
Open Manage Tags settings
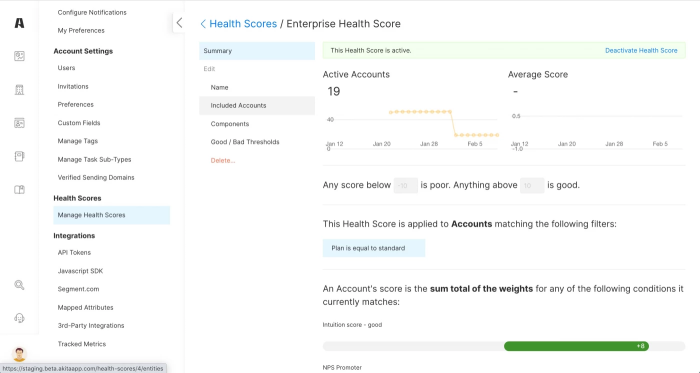77,141
